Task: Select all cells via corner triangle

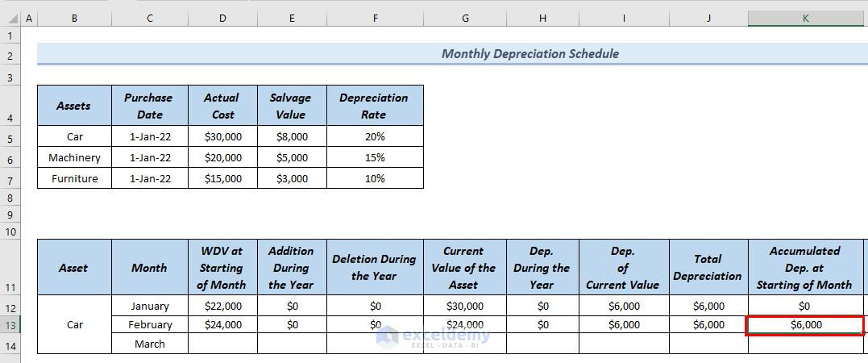Action: point(10,18)
